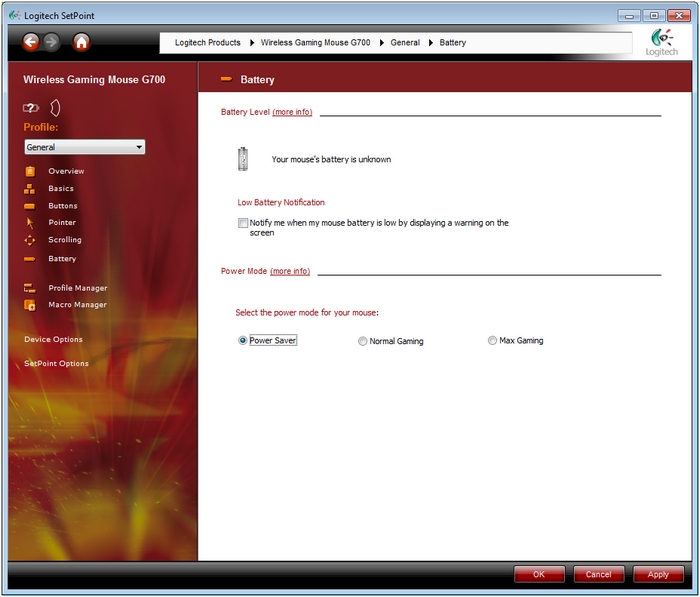Open more info link for Power Mode
This screenshot has width=700, height=597.
[x=290, y=271]
